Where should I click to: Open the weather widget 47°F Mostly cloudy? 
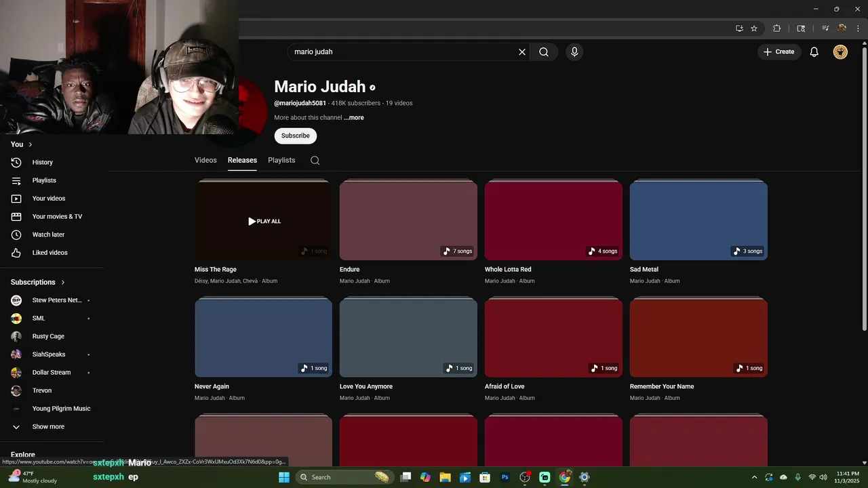point(33,477)
